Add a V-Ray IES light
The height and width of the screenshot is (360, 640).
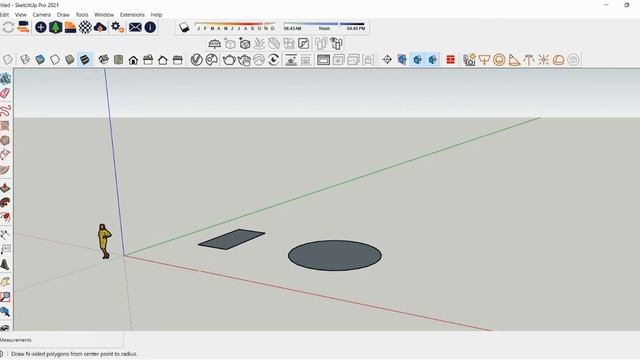tap(529, 60)
